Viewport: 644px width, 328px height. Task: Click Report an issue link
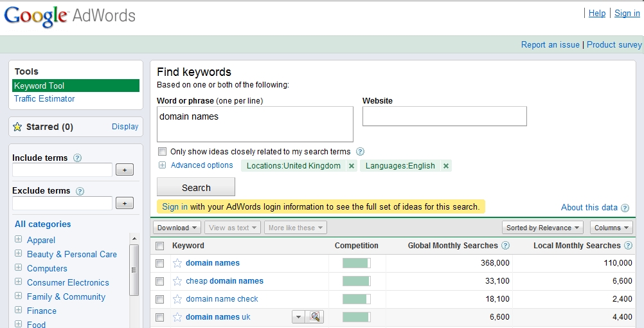pos(550,44)
